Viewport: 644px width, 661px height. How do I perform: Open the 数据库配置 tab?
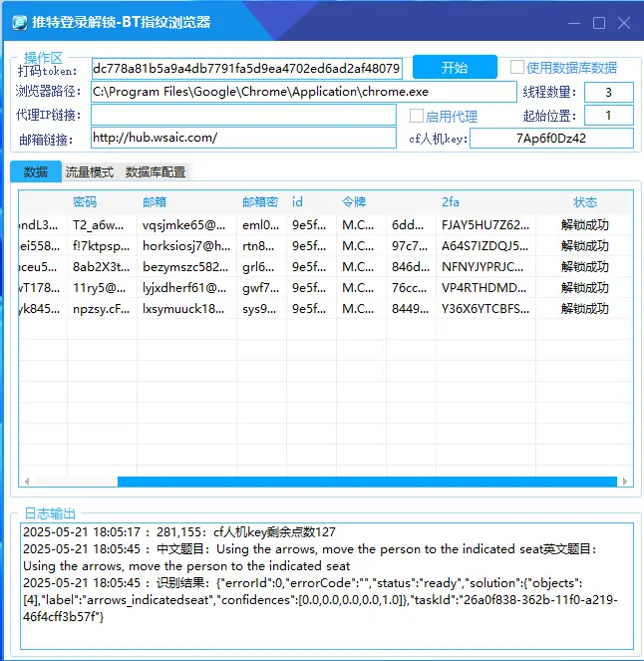(156, 172)
